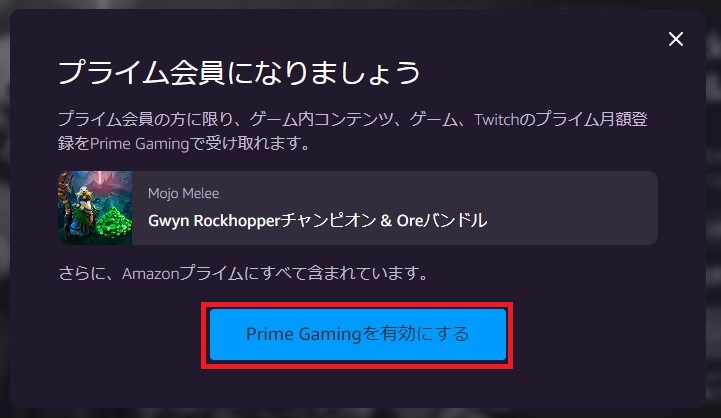Click the プライム会員の方に限り description line
This screenshot has width=721, height=418.
[353, 120]
